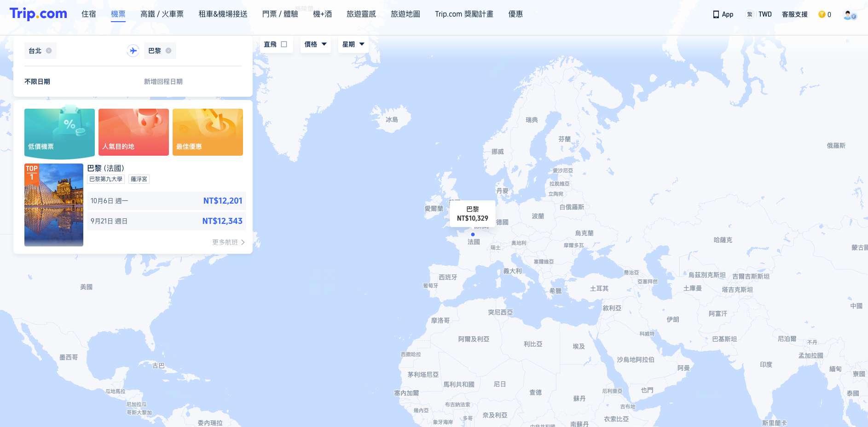The image size is (868, 427).
Task: Click the 埃及 label on map
Action: (579, 346)
